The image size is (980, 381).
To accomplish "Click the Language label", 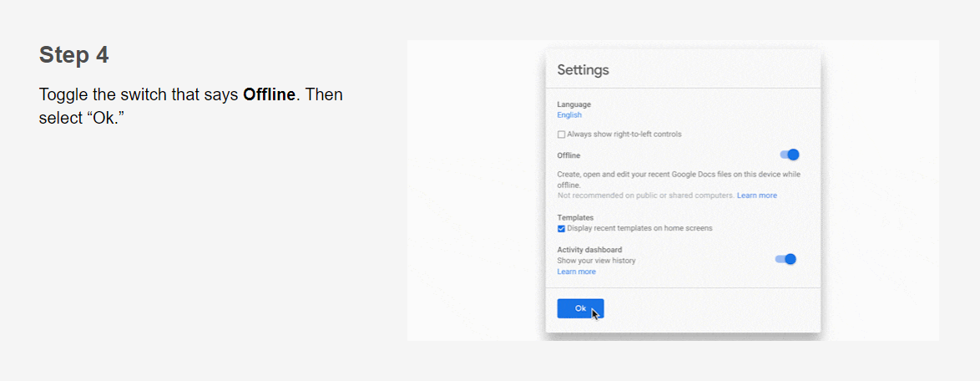I will [x=573, y=104].
